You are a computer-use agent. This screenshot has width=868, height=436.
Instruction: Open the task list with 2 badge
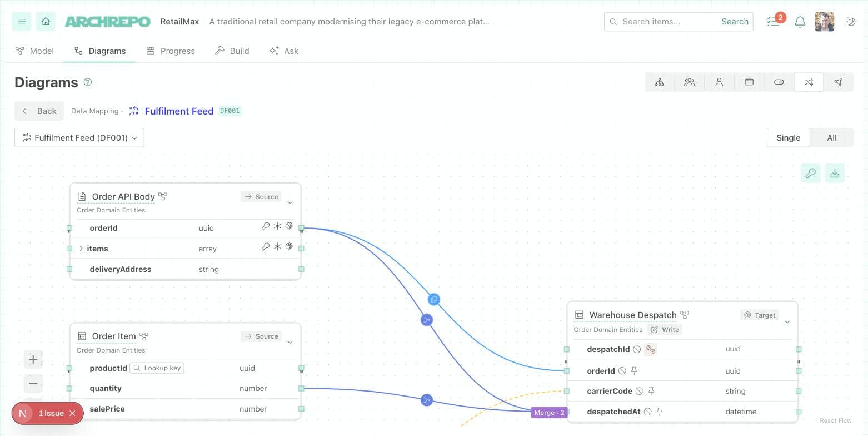(774, 21)
